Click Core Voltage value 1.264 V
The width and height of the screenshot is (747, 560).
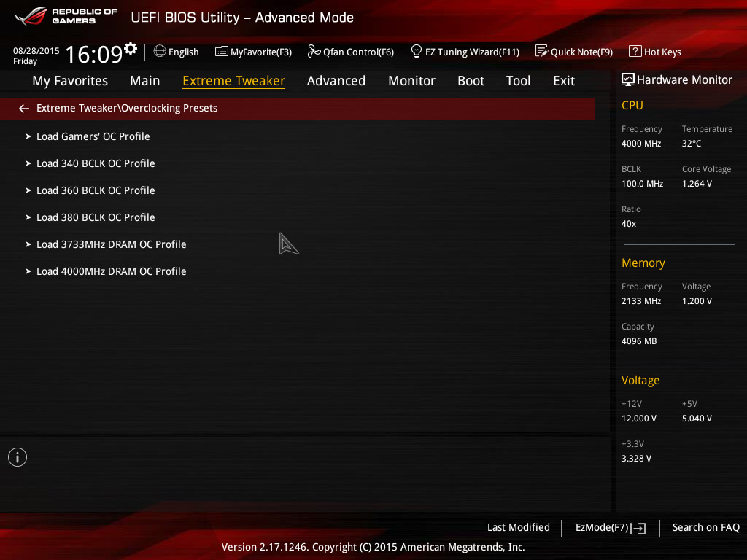(697, 183)
